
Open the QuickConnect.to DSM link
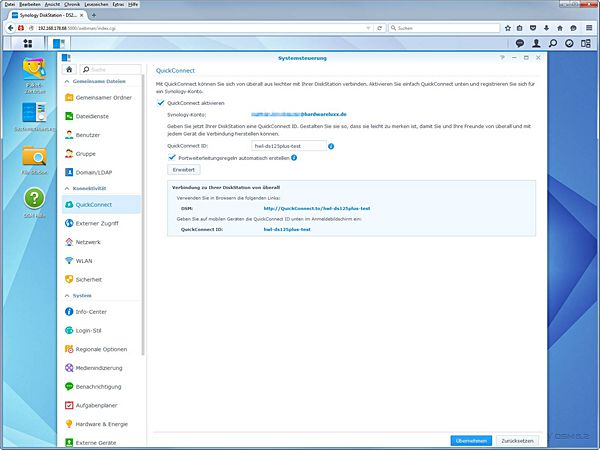click(317, 209)
